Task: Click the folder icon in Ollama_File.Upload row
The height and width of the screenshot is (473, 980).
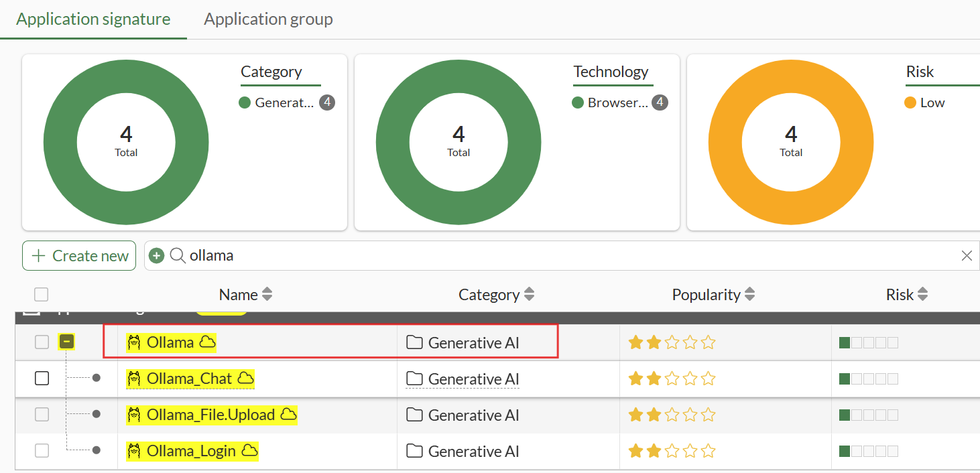Action: coord(414,415)
